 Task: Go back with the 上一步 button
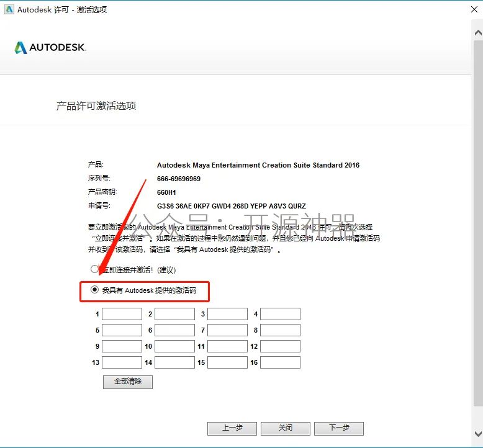tap(232, 428)
